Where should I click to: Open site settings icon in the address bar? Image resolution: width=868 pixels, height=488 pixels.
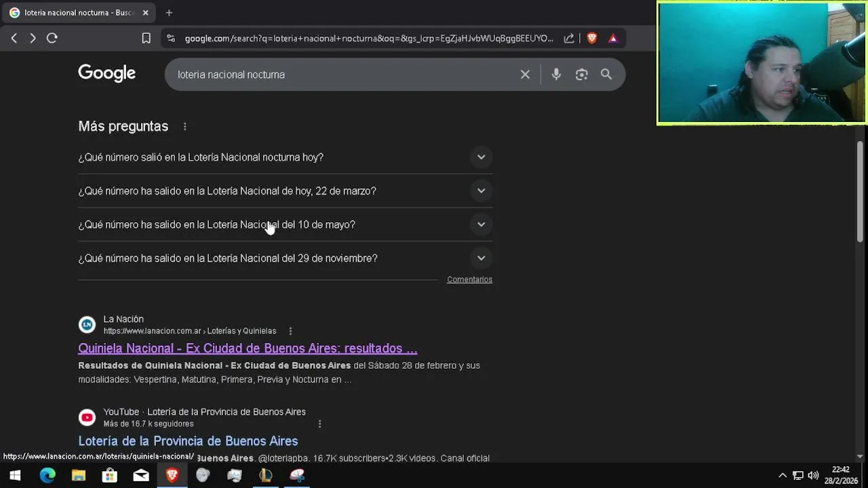pyautogui.click(x=170, y=39)
